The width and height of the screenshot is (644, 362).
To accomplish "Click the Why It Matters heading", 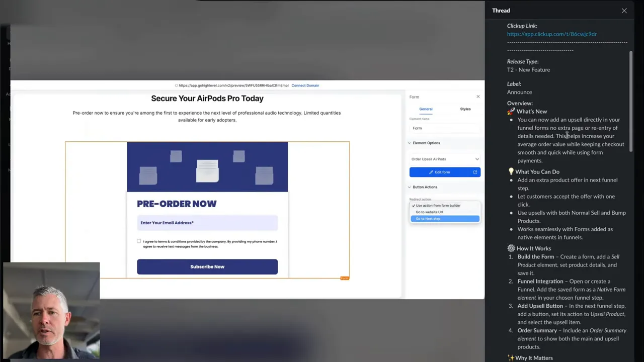I will click(x=534, y=358).
